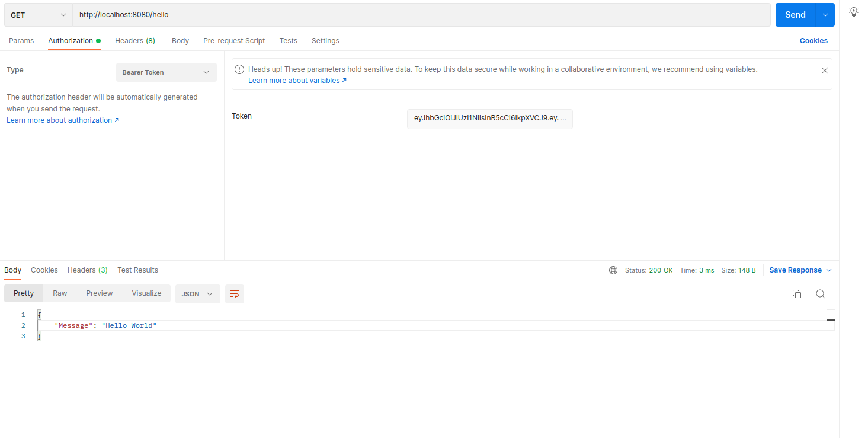The width and height of the screenshot is (868, 438).
Task: Toggle line wrapping in the response viewer
Action: click(x=234, y=293)
